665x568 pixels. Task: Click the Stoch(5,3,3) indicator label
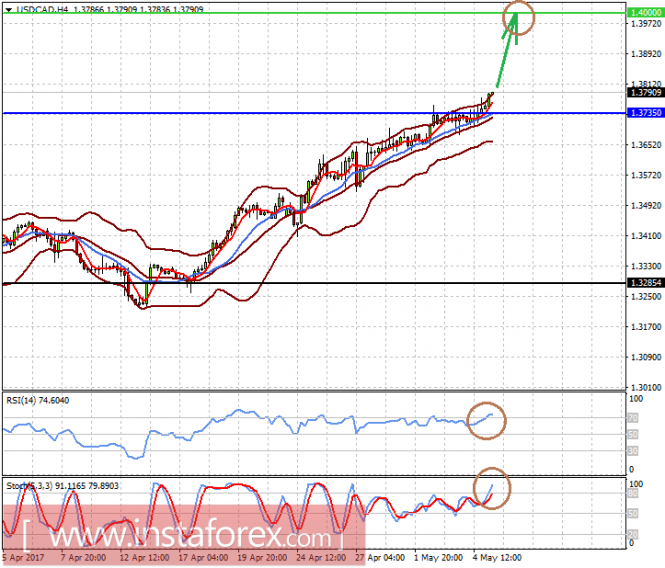point(62,486)
